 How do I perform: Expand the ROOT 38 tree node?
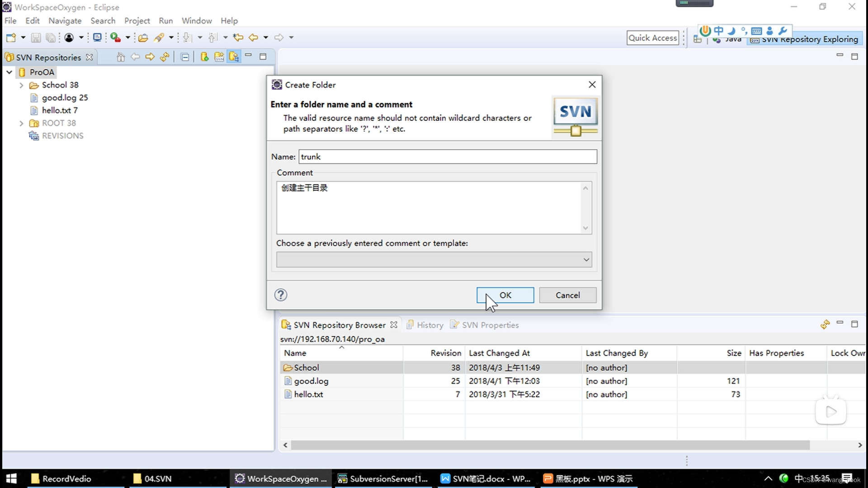click(21, 123)
